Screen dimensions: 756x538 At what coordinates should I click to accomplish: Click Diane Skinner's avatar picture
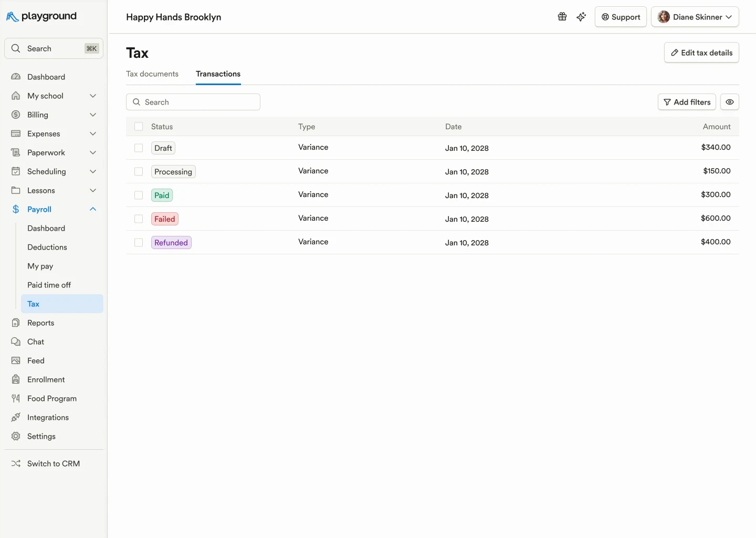(x=664, y=17)
